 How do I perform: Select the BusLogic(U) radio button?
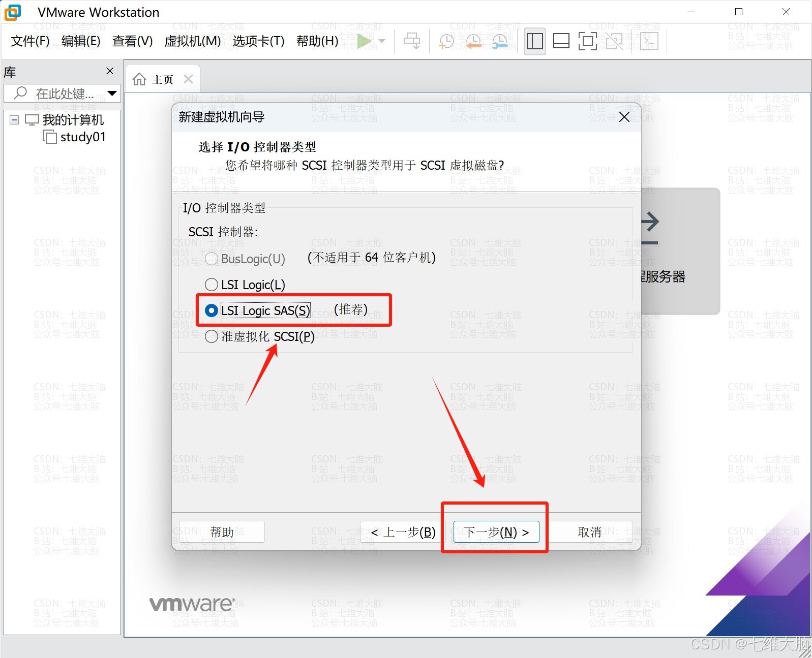click(x=212, y=259)
